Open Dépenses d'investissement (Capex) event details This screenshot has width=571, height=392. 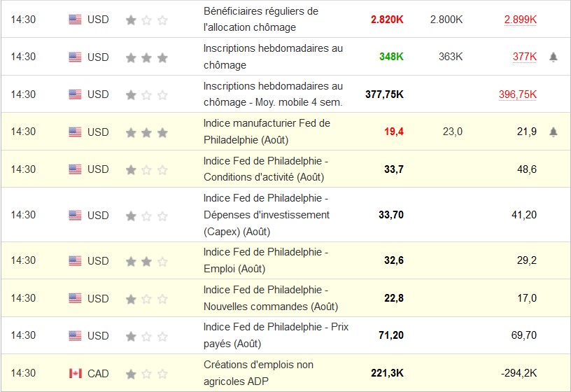click(266, 215)
